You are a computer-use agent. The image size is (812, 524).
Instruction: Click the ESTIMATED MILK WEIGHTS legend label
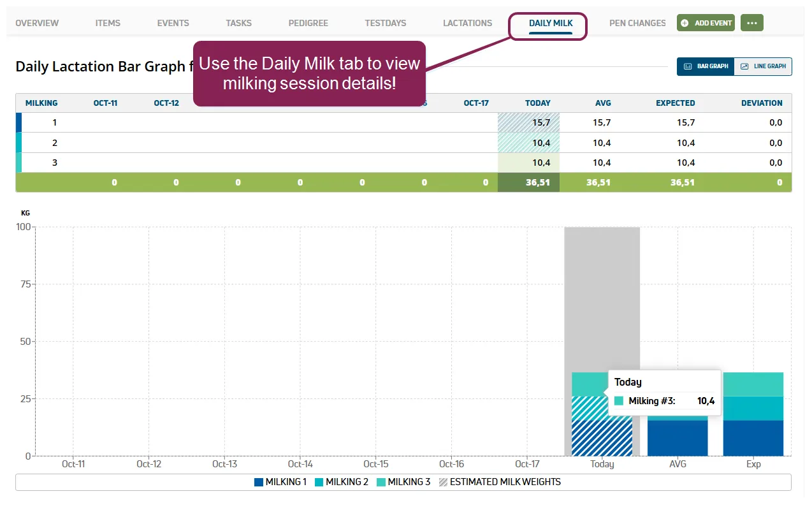[x=505, y=482]
